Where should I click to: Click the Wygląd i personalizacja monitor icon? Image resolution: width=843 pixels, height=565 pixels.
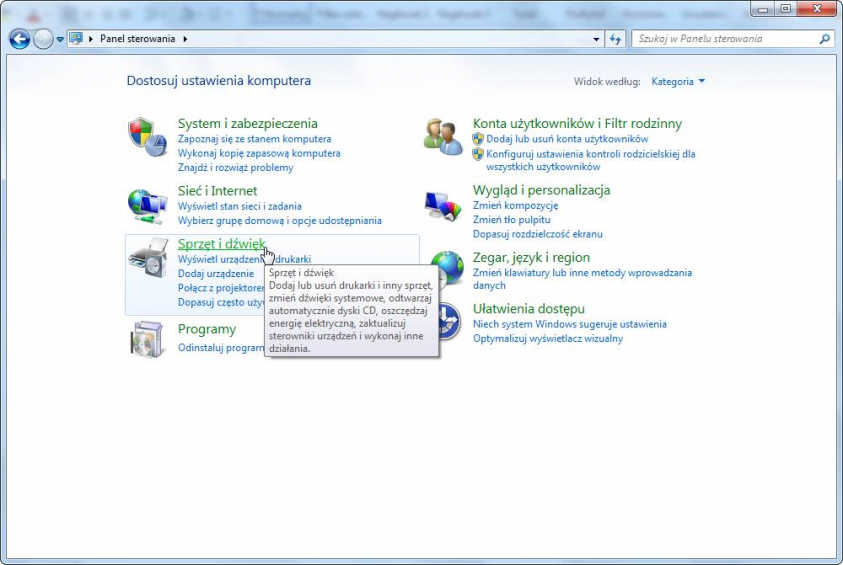443,204
